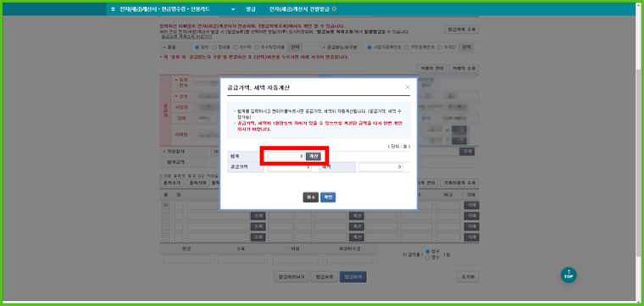Viewport: 644px width, 306px height.
Task: Click 계산 in the second item row
Action: pos(357,216)
